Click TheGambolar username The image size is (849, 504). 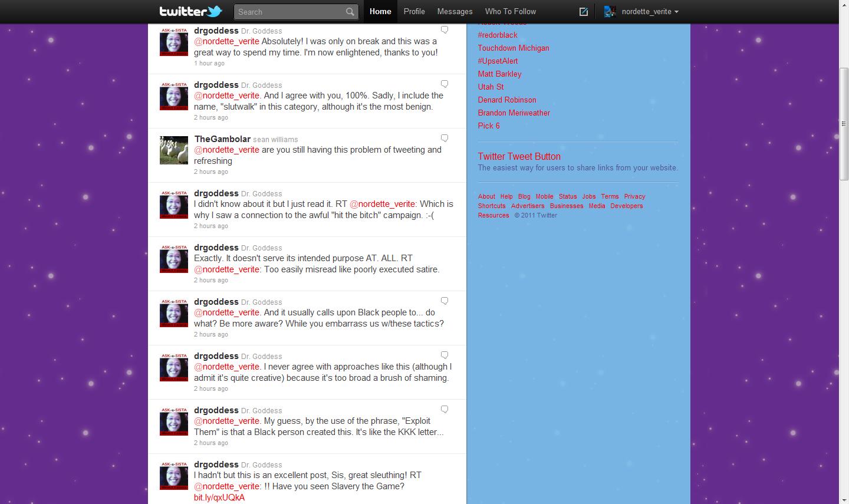[x=222, y=139]
